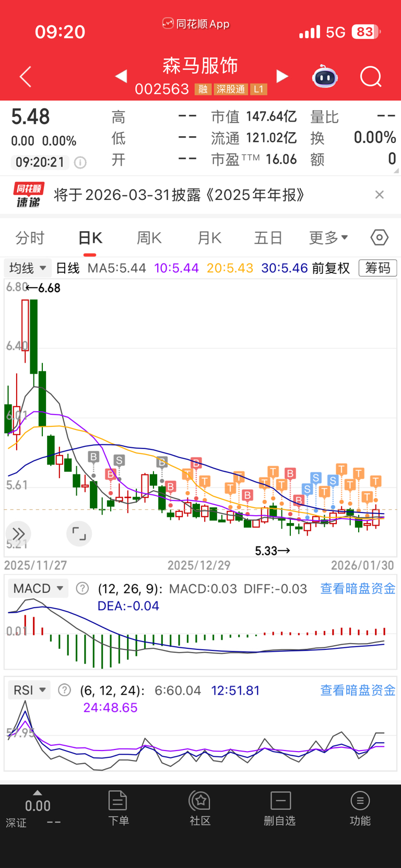Tap the 市盈TTM 16.06 value
Viewport: 401px width, 868px height.
tap(281, 159)
